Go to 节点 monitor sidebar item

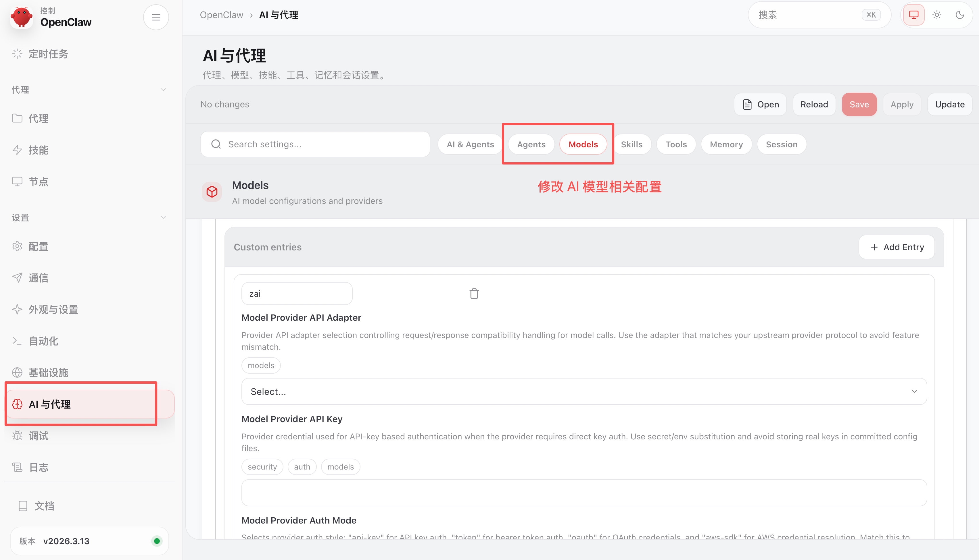38,181
